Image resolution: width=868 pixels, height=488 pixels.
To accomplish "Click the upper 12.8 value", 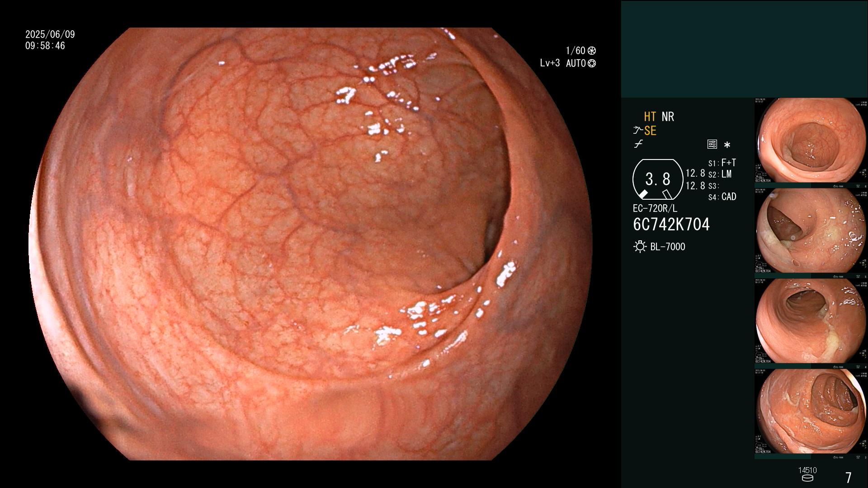I will (x=695, y=173).
